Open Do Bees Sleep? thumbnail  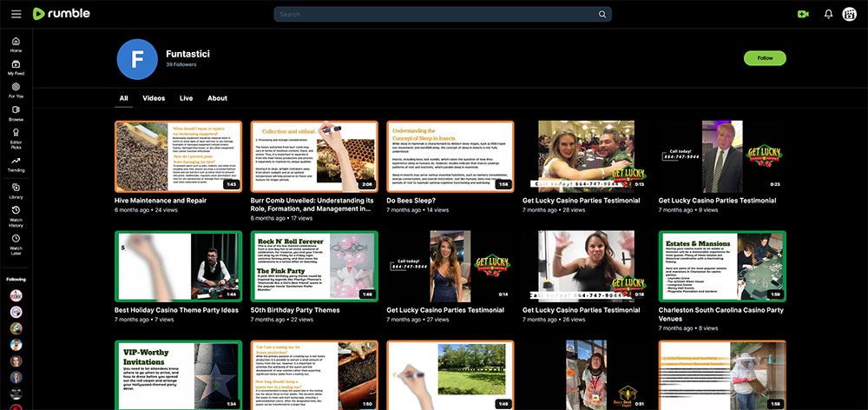pos(450,157)
